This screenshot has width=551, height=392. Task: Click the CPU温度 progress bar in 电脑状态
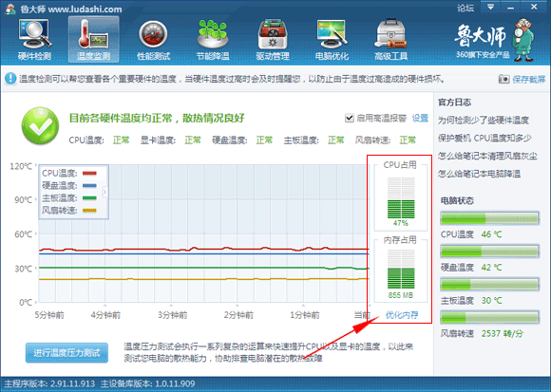(x=489, y=218)
